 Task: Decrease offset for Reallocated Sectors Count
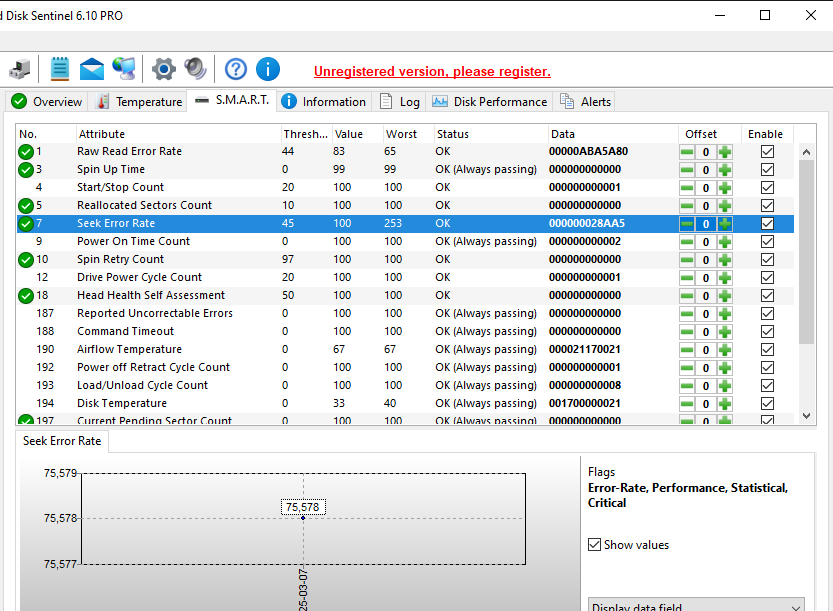687,206
